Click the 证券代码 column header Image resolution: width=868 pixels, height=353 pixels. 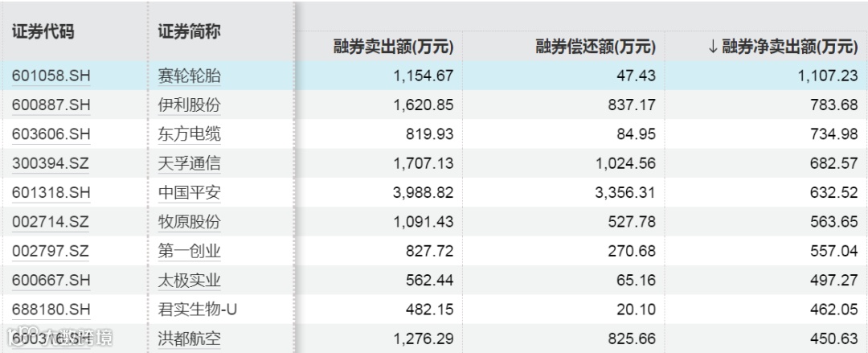pyautogui.click(x=43, y=31)
